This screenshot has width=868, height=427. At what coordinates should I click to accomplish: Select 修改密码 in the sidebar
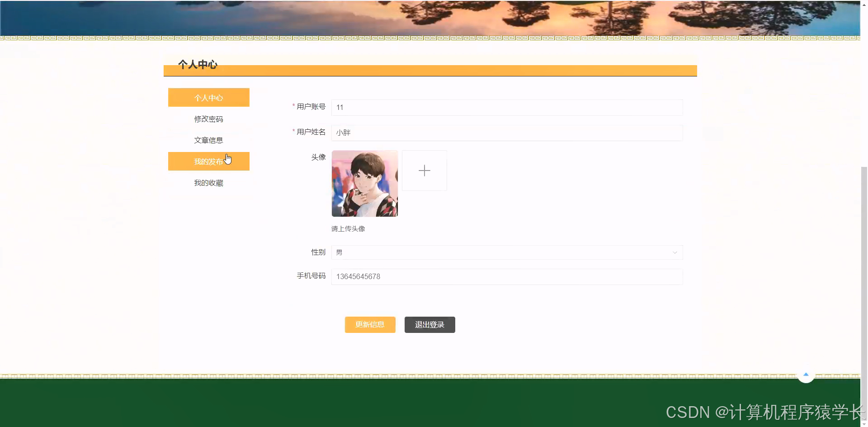208,119
